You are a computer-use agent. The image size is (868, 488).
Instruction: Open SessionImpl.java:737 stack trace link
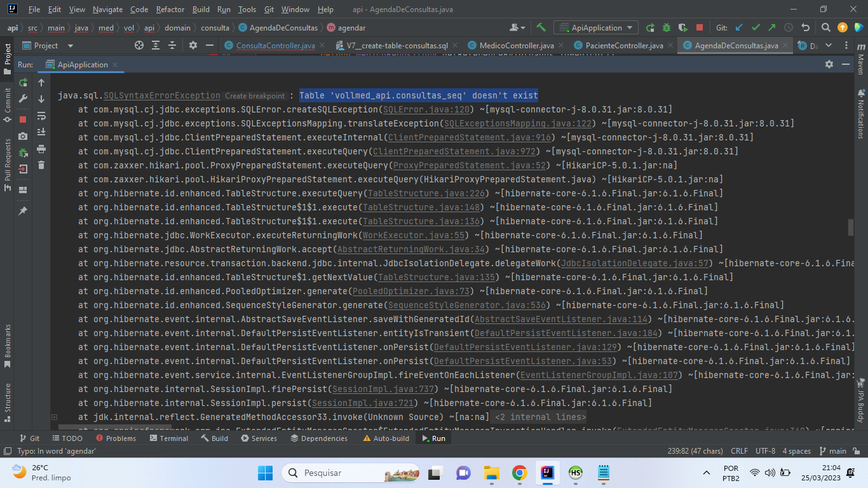[383, 389]
